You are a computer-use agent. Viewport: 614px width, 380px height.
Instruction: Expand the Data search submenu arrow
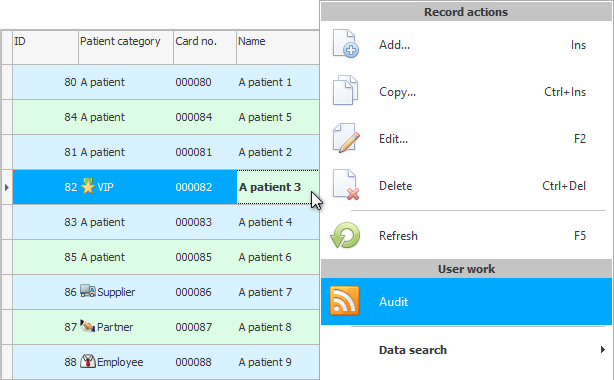point(603,349)
